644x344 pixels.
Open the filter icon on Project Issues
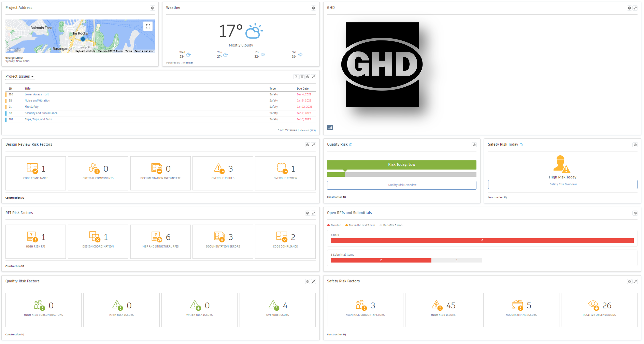coord(302,77)
